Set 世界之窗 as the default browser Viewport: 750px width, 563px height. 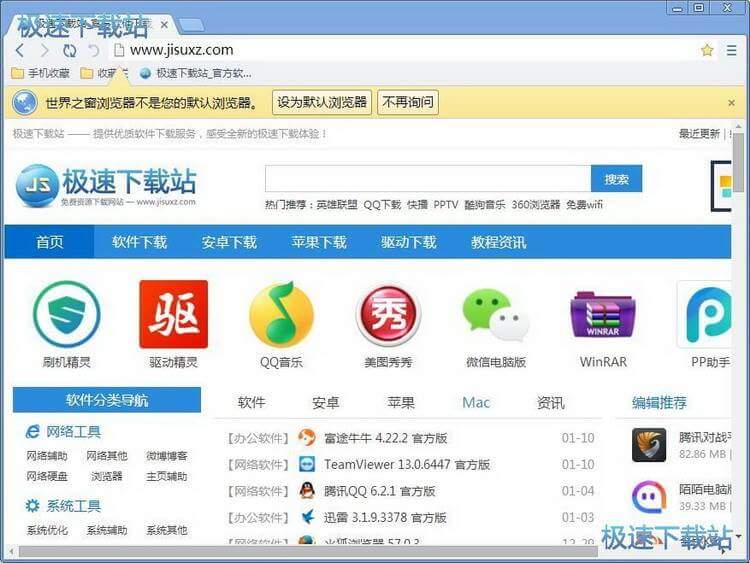[322, 102]
